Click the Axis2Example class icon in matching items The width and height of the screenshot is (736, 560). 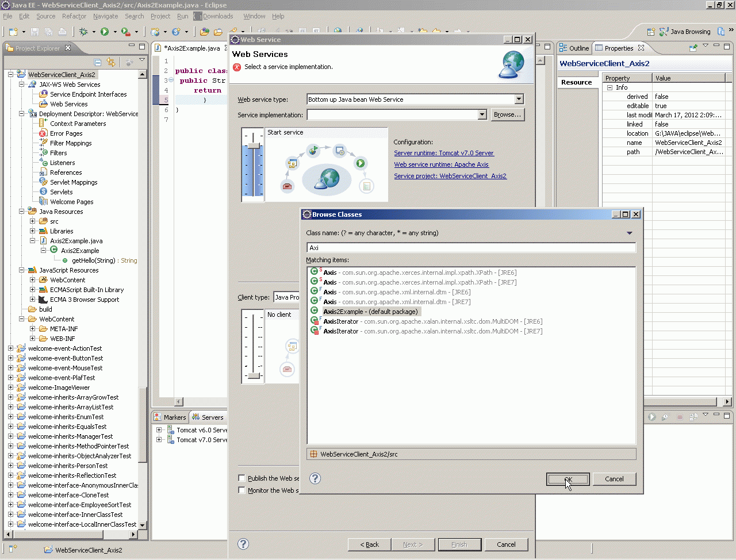pyautogui.click(x=315, y=311)
